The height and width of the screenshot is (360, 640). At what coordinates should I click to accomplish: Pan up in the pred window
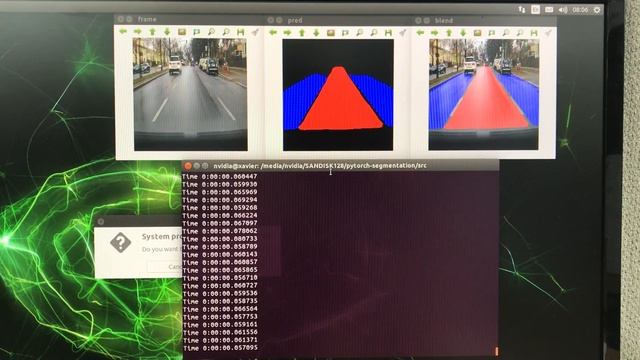tap(302, 32)
